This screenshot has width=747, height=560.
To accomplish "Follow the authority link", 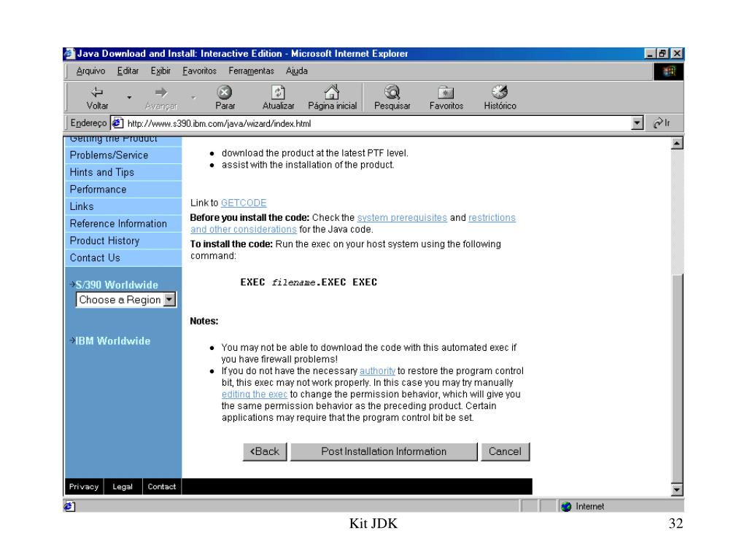I will pos(377,371).
